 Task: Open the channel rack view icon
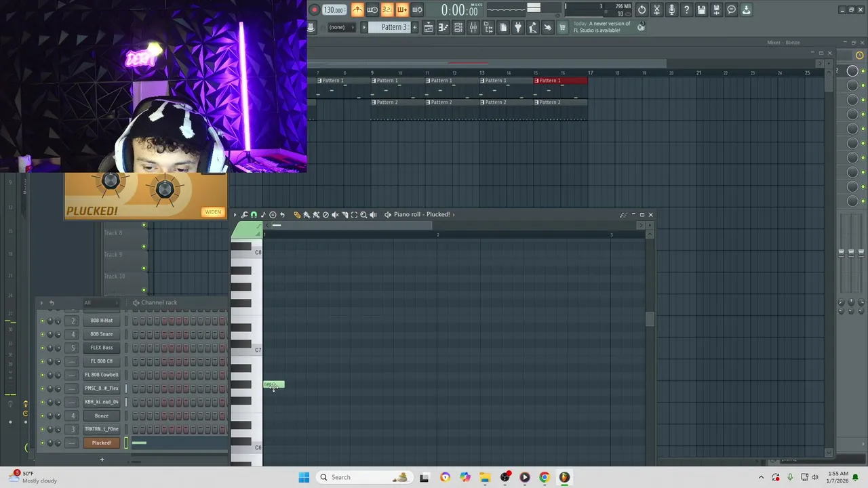point(458,27)
